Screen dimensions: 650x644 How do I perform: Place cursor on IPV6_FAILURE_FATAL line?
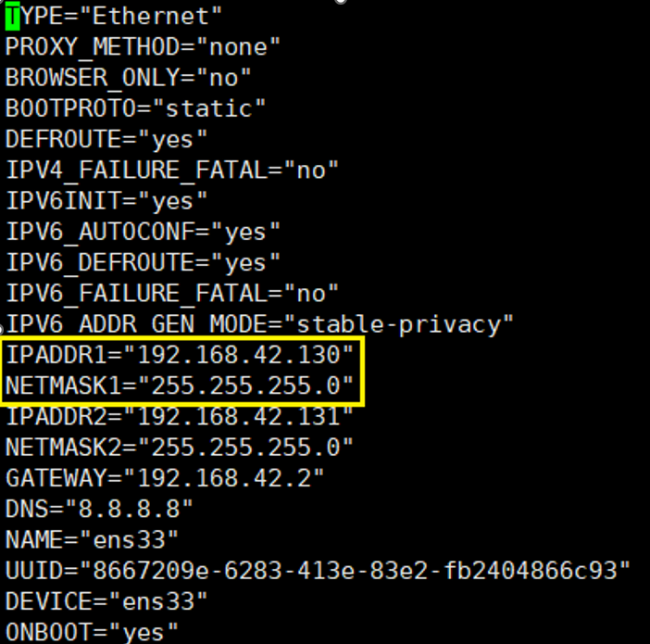click(x=172, y=294)
